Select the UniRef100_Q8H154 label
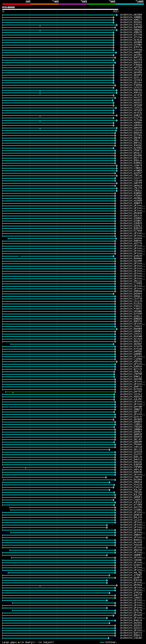The image size is (146, 644). pos(131,128)
